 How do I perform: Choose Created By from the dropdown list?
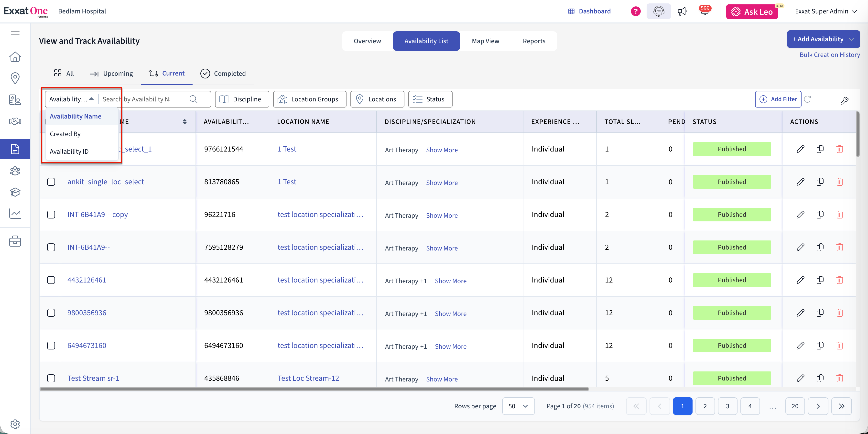pyautogui.click(x=65, y=134)
